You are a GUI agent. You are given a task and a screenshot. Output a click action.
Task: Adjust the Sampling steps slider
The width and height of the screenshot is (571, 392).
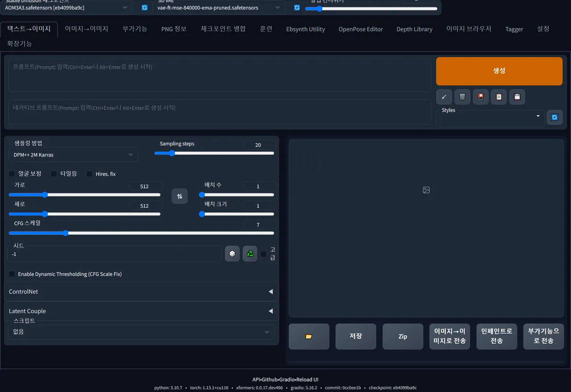click(214, 153)
